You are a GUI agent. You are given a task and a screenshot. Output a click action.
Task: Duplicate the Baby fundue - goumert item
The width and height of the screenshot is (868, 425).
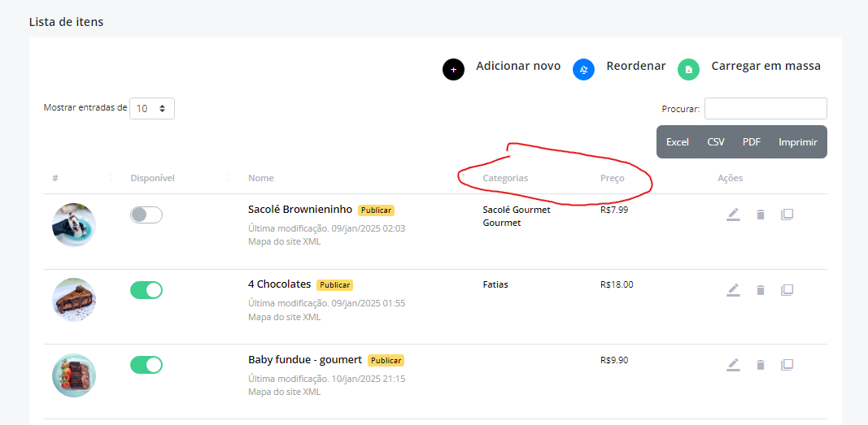pyautogui.click(x=787, y=365)
